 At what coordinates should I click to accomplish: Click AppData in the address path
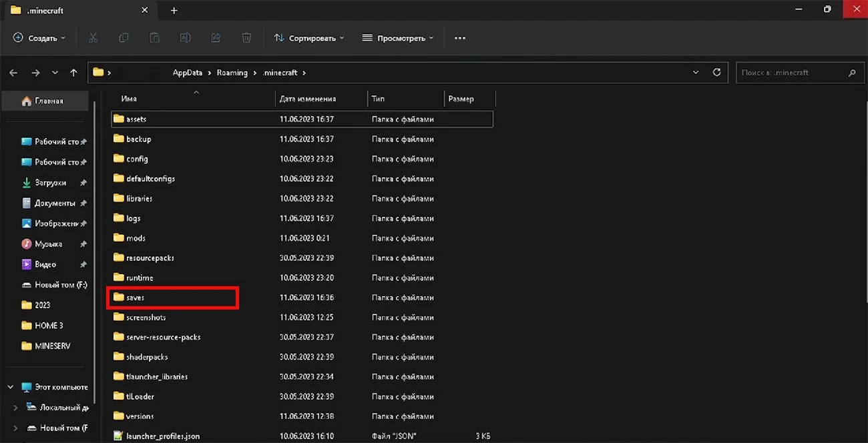[188, 73]
